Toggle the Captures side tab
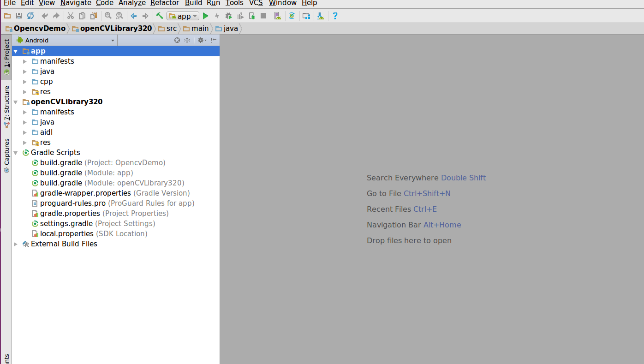 click(6, 155)
